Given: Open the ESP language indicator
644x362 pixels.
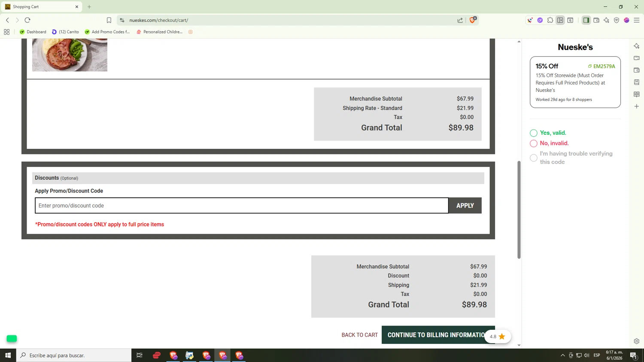Looking at the screenshot, I should click(597, 355).
